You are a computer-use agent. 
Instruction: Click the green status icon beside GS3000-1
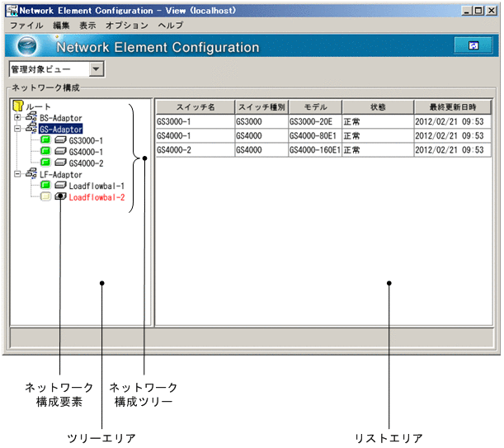point(46,141)
